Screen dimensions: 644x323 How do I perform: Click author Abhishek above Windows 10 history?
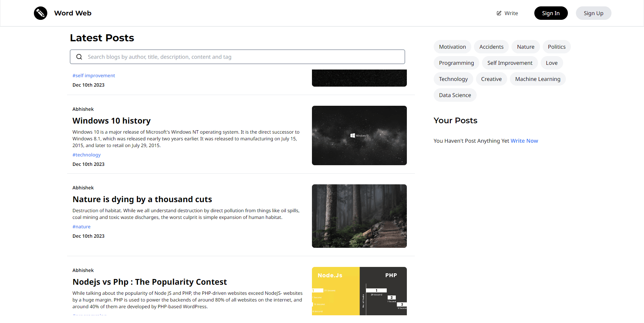[x=83, y=109]
